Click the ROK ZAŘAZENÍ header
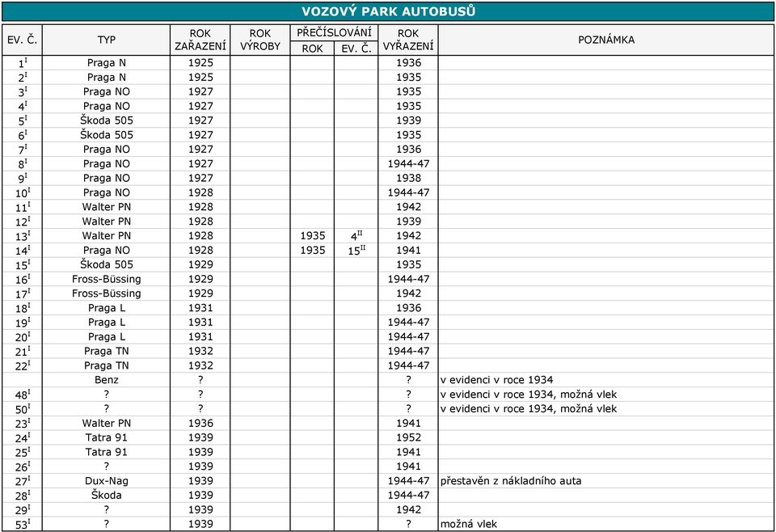The width and height of the screenshot is (776, 532). pos(200,40)
